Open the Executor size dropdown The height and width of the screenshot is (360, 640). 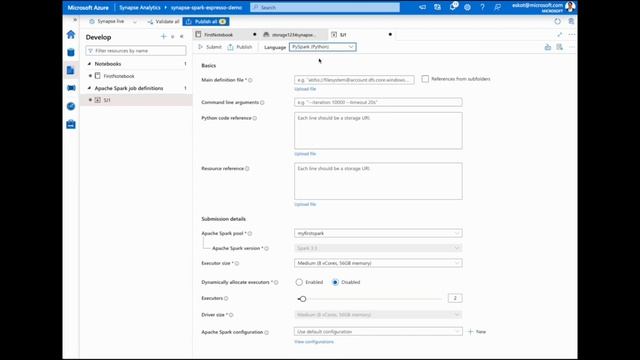coord(378,263)
